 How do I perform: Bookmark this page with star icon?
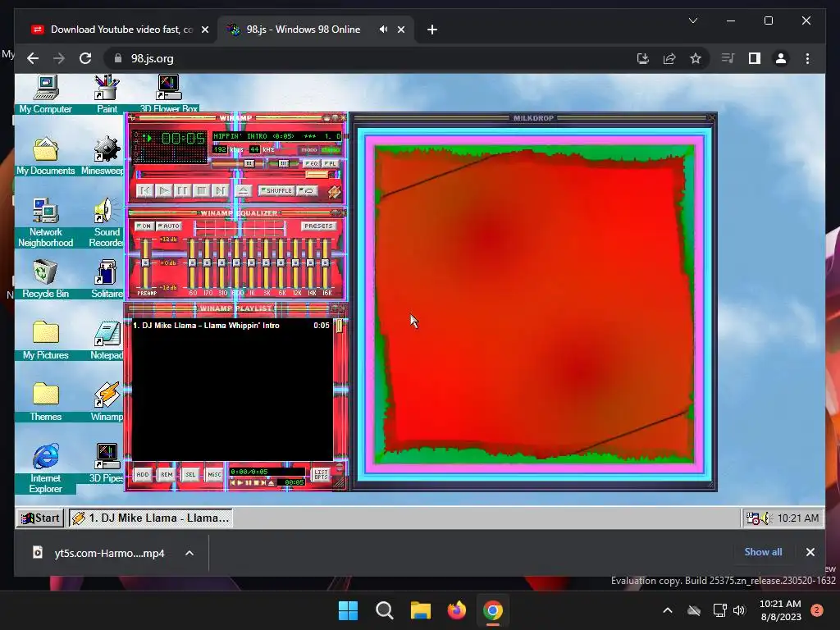coord(696,58)
